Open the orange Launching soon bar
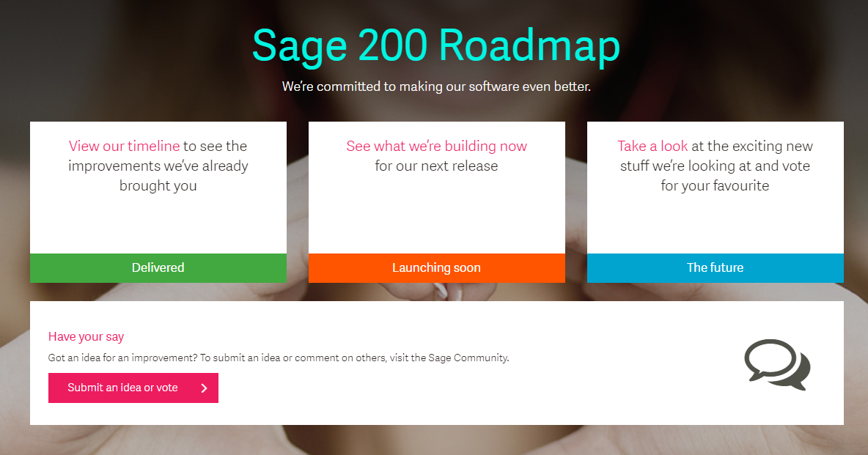 click(437, 268)
